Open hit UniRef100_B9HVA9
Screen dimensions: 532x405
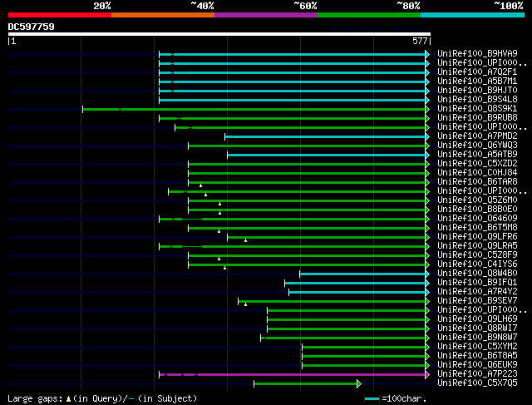tap(477, 53)
